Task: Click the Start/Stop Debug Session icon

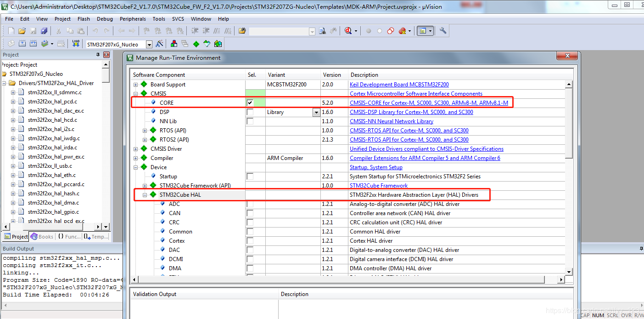Action: 348,31
